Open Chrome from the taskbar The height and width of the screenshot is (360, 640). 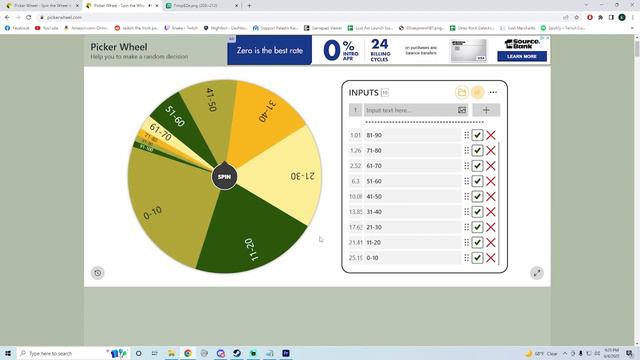click(x=188, y=353)
